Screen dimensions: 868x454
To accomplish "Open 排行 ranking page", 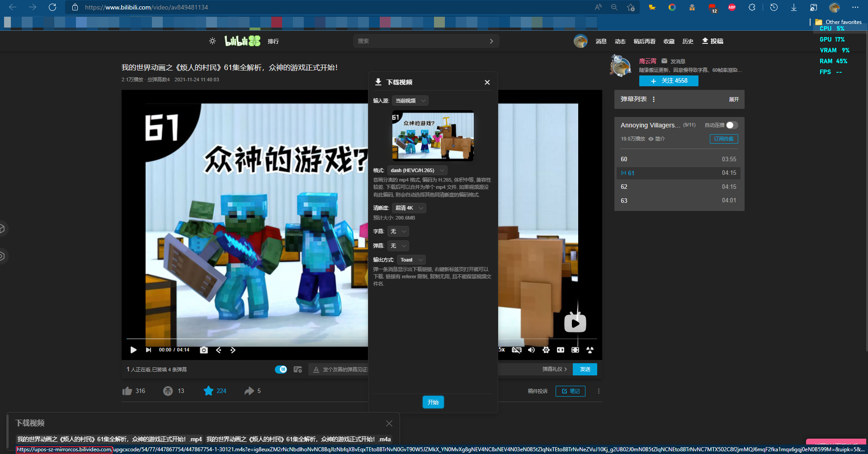I will pyautogui.click(x=273, y=41).
